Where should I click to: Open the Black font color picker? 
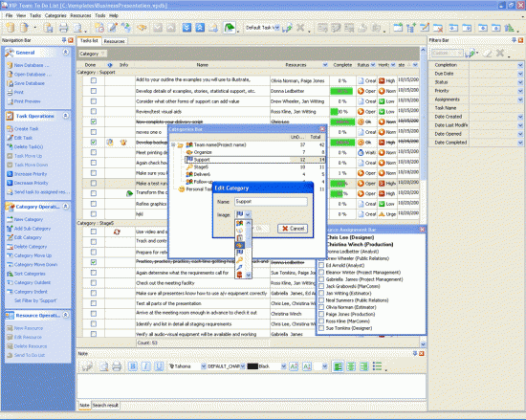click(283, 366)
